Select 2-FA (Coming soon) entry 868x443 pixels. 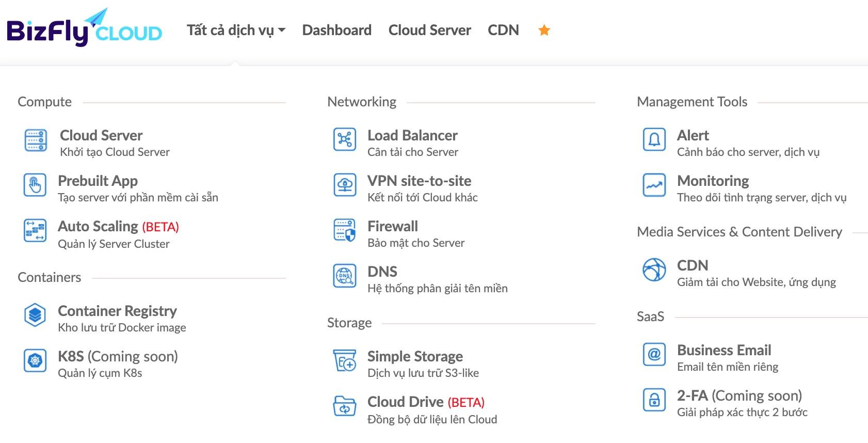pos(740,395)
